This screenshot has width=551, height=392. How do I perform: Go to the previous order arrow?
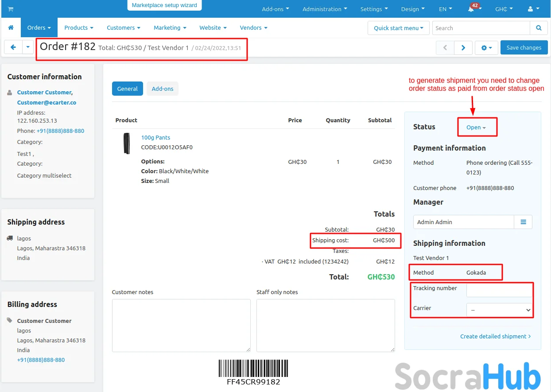(445, 47)
